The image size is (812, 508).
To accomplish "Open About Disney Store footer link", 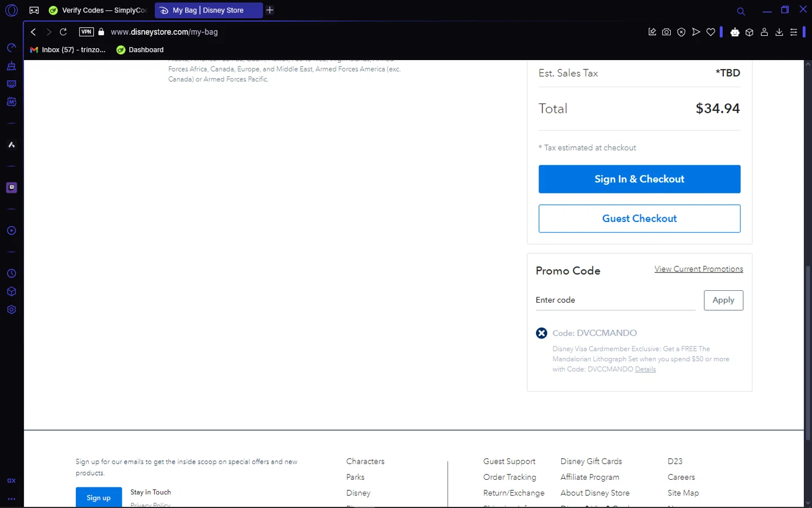I will click(x=595, y=493).
